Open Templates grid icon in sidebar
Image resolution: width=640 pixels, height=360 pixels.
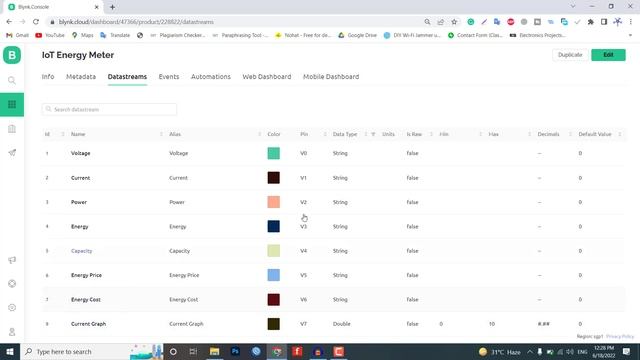pos(12,104)
